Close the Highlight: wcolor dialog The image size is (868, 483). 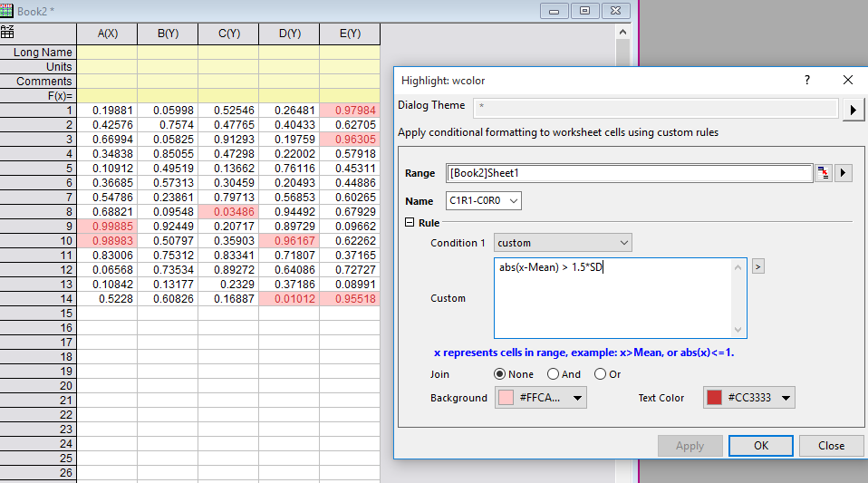tap(847, 81)
